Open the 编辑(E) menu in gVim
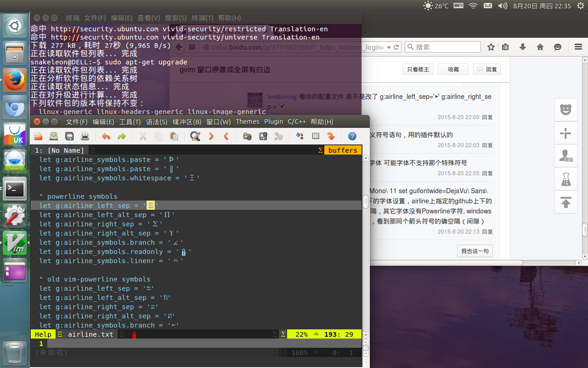 coord(103,122)
